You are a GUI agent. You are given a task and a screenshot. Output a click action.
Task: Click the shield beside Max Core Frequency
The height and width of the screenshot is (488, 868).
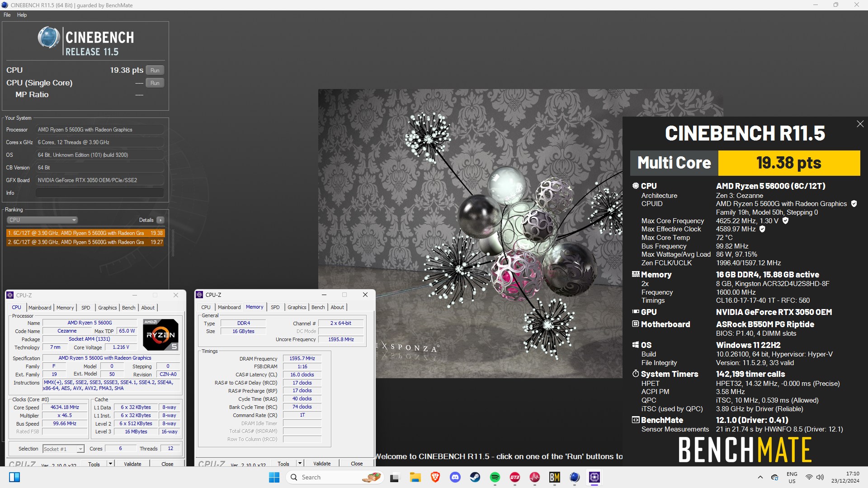point(785,221)
